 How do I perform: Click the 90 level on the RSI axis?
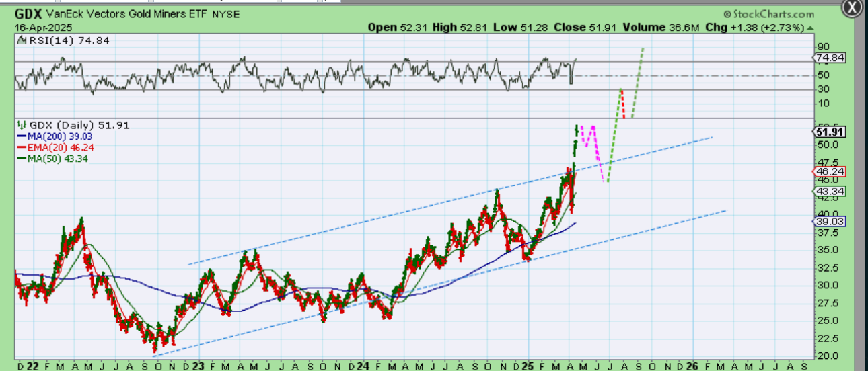822,47
